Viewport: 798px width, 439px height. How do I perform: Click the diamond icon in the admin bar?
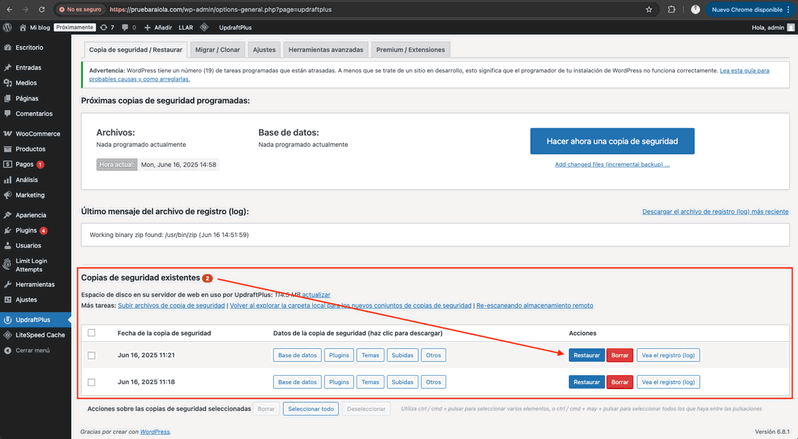[204, 27]
